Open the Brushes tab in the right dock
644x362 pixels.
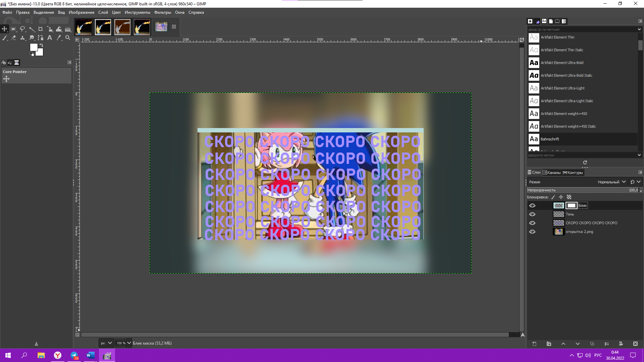tap(530, 21)
